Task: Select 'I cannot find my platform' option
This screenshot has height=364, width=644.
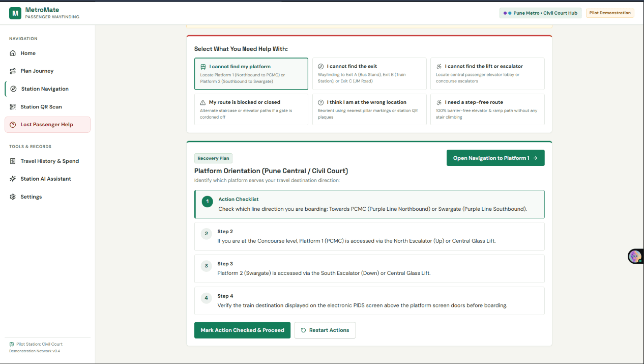Action: (251, 74)
